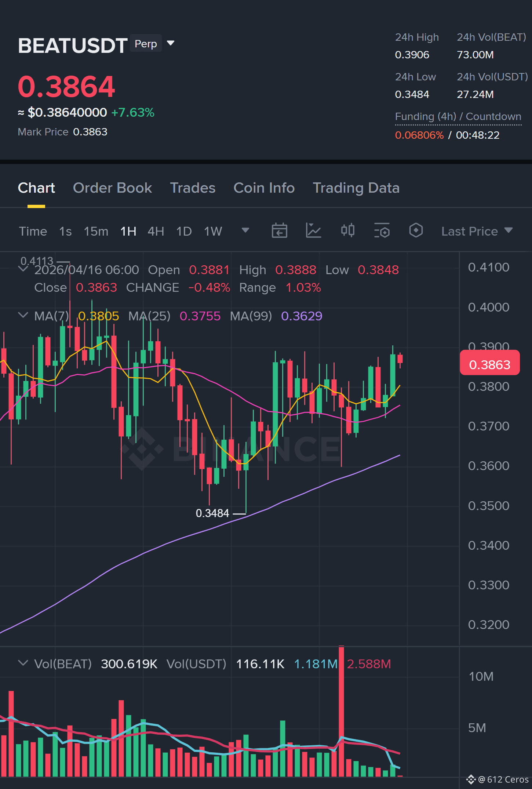This screenshot has height=789, width=532.
Task: Click the Funding (4h) / Countdown label
Action: (x=458, y=117)
